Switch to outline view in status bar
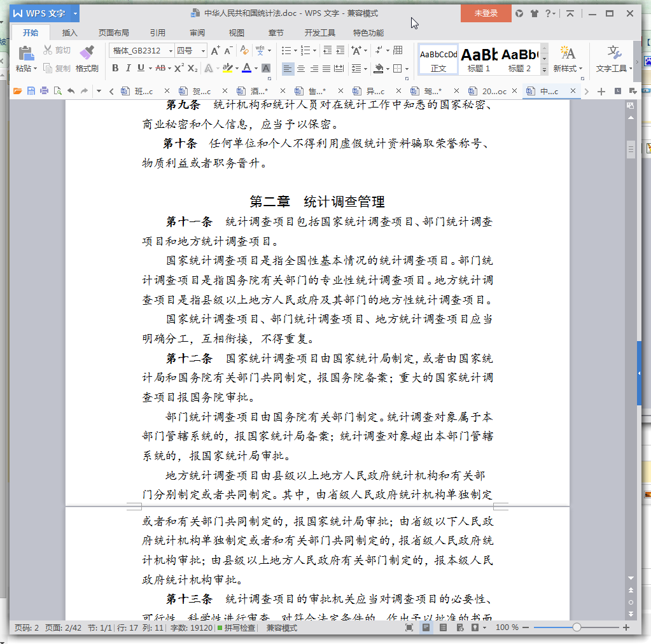This screenshot has height=644, width=651. pos(443,627)
